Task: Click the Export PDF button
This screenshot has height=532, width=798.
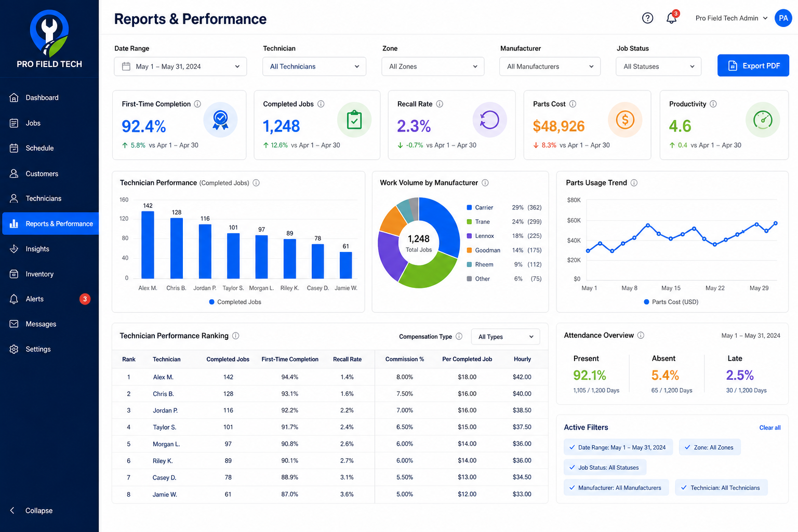Action: [x=753, y=65]
